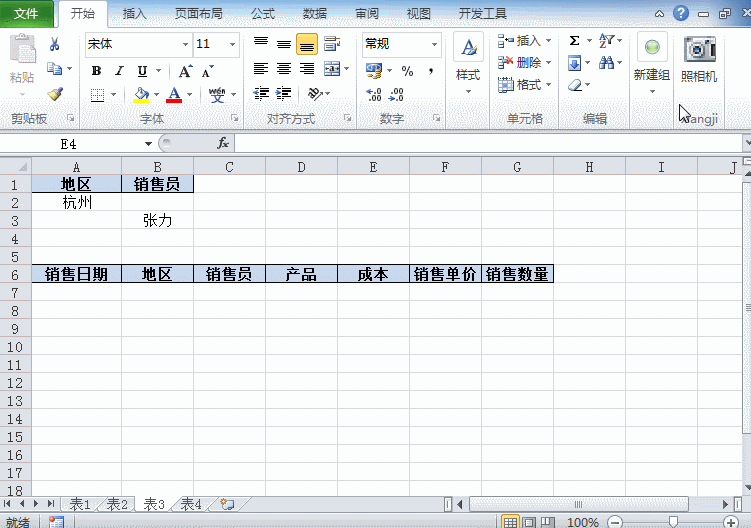Increase font size with the large A
The width and height of the screenshot is (751, 528).
185,71
